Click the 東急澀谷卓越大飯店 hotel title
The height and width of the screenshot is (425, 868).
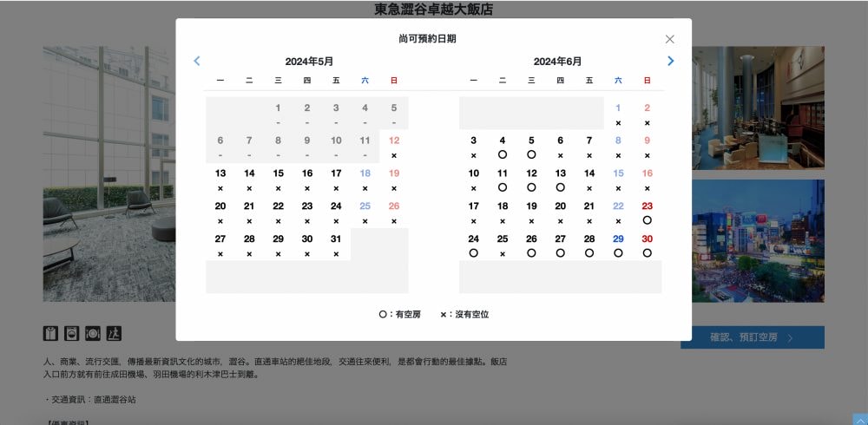(x=433, y=10)
